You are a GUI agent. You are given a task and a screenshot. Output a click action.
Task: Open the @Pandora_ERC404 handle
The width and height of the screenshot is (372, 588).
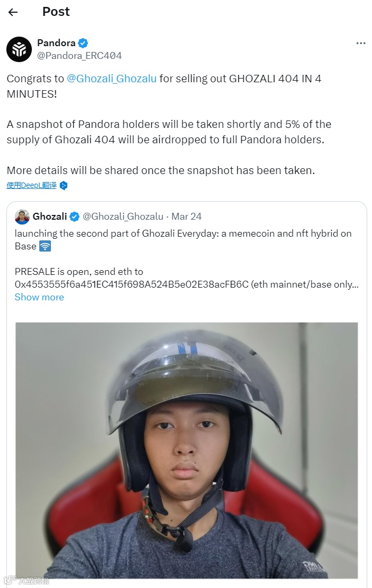[x=79, y=56]
